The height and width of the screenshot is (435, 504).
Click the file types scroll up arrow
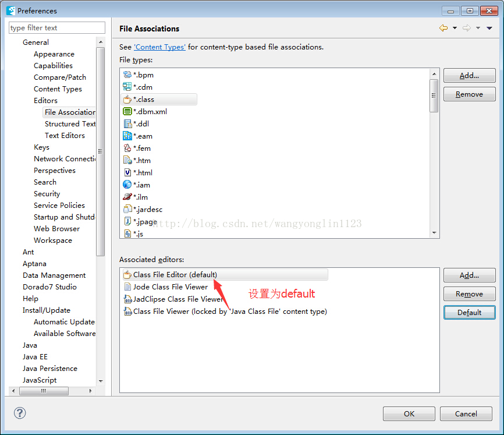434,74
